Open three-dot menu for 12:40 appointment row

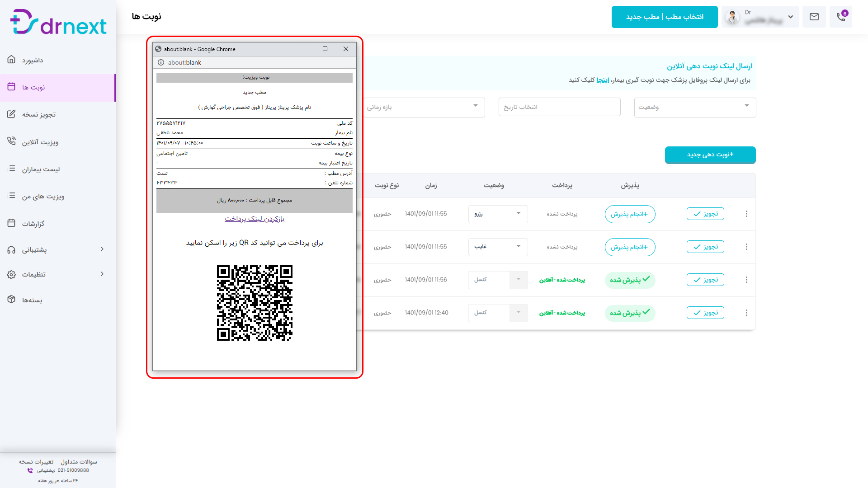pyautogui.click(x=746, y=313)
